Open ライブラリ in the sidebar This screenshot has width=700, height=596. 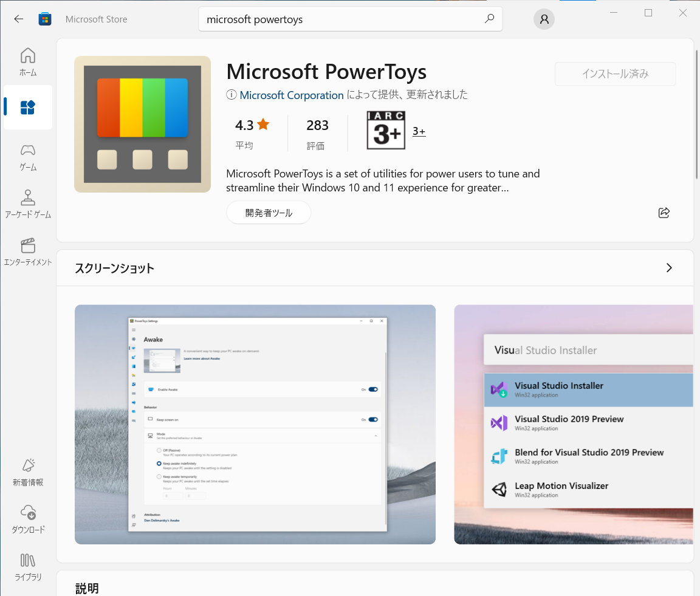click(28, 567)
